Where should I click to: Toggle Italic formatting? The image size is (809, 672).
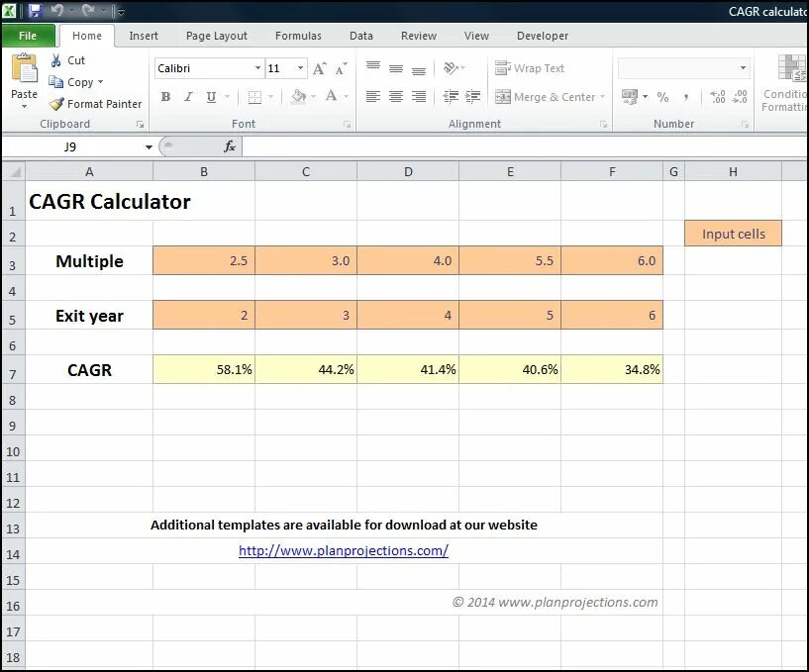(x=188, y=96)
